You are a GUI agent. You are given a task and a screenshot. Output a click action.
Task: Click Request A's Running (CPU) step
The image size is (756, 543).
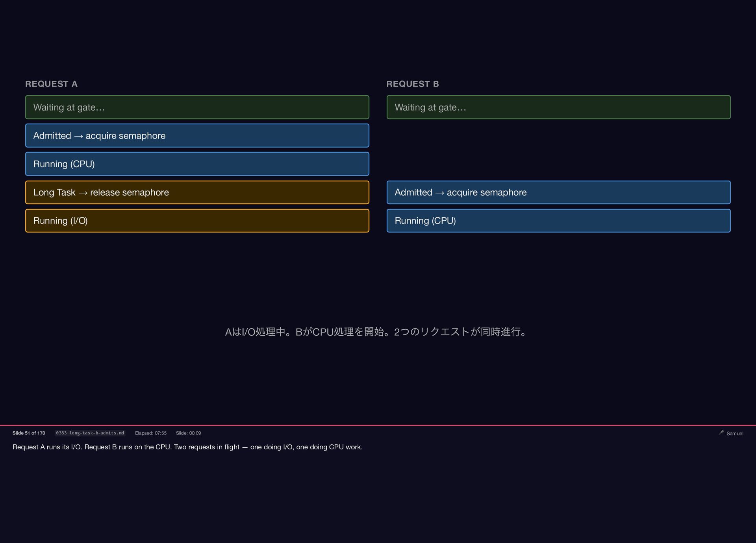(197, 164)
